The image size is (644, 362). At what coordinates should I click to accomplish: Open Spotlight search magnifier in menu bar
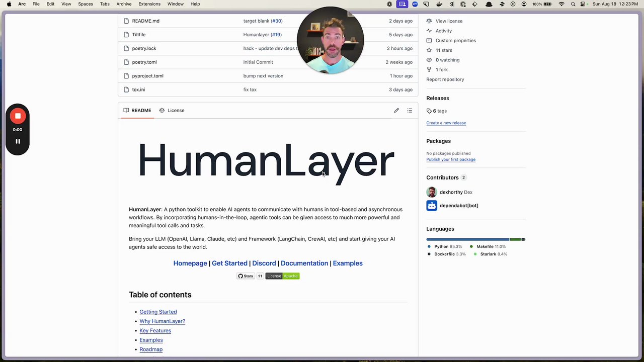[573, 4]
